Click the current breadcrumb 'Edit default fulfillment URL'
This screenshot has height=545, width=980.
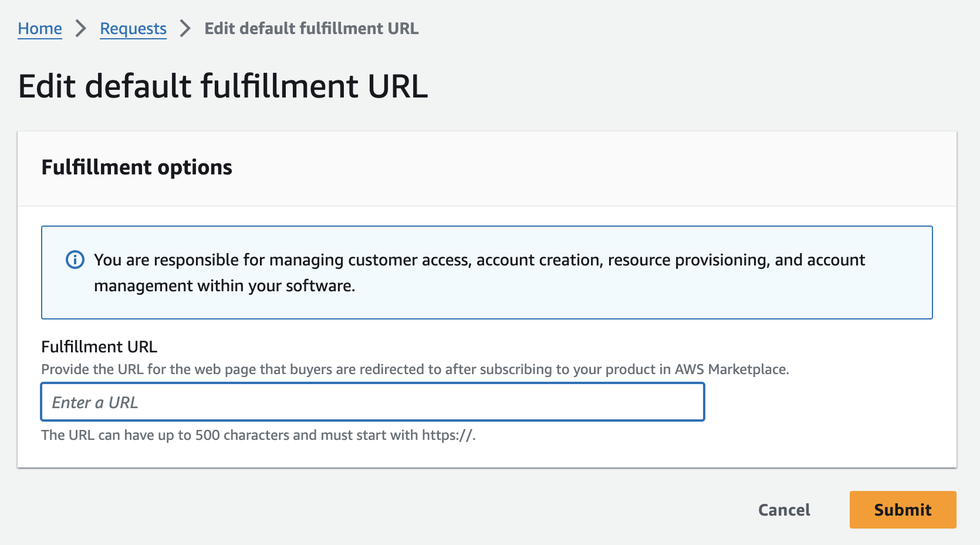[311, 28]
